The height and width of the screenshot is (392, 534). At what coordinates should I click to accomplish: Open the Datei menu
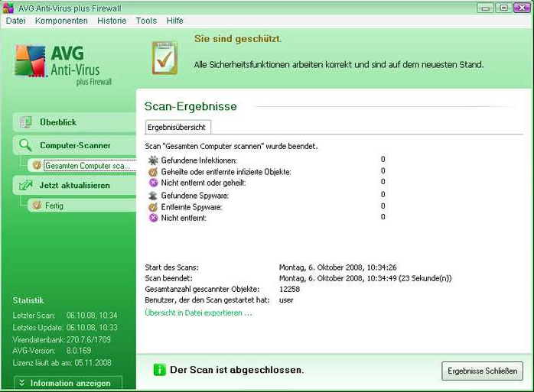click(x=15, y=21)
